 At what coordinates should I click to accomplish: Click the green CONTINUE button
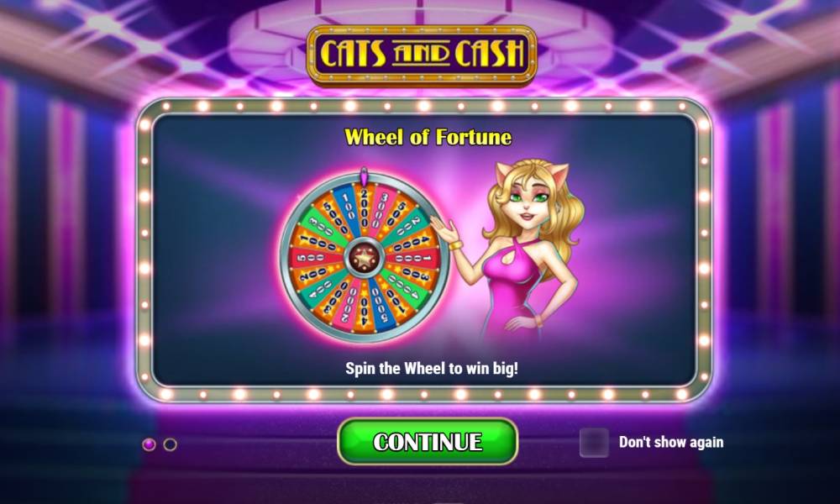(428, 441)
